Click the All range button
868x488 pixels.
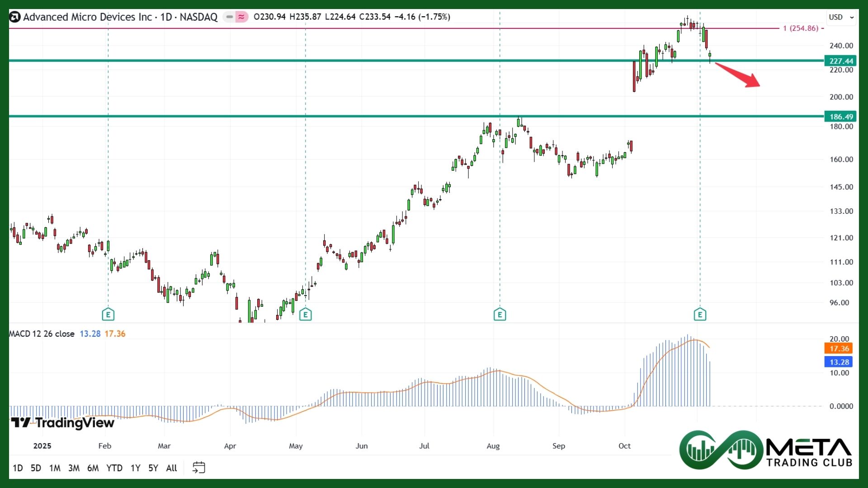(172, 468)
